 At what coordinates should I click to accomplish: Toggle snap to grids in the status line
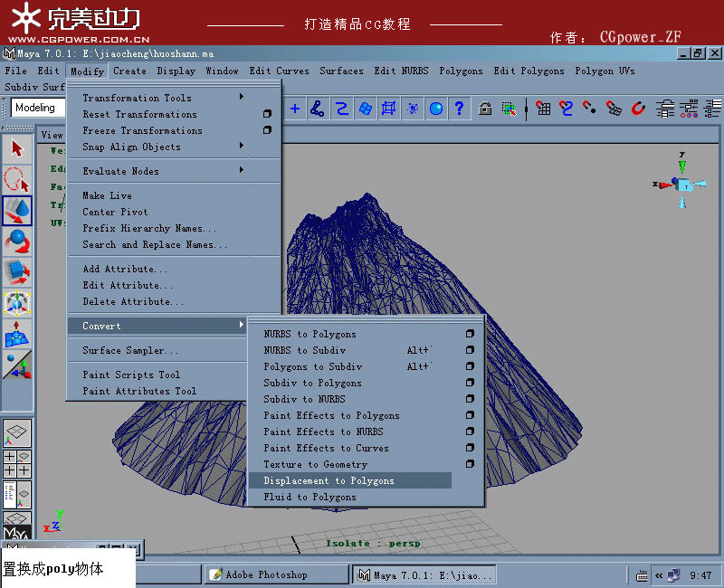coord(294,108)
